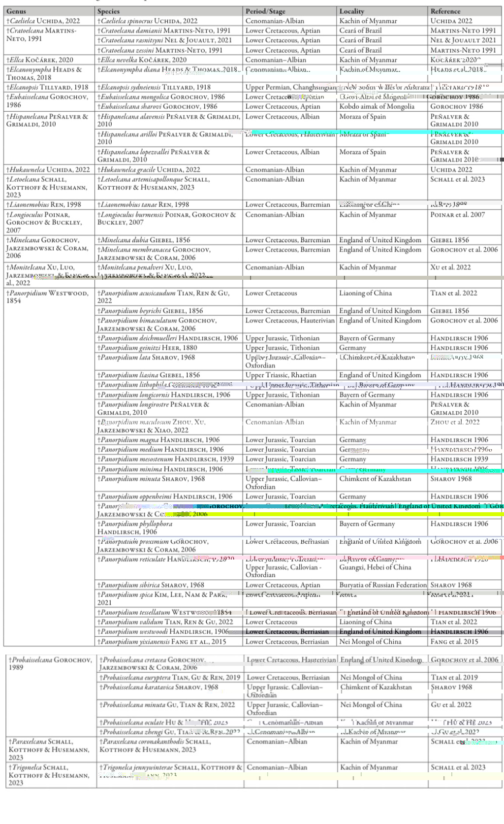
Task: Click the Buryatia of Russian Federation locality
Action: coord(382,585)
